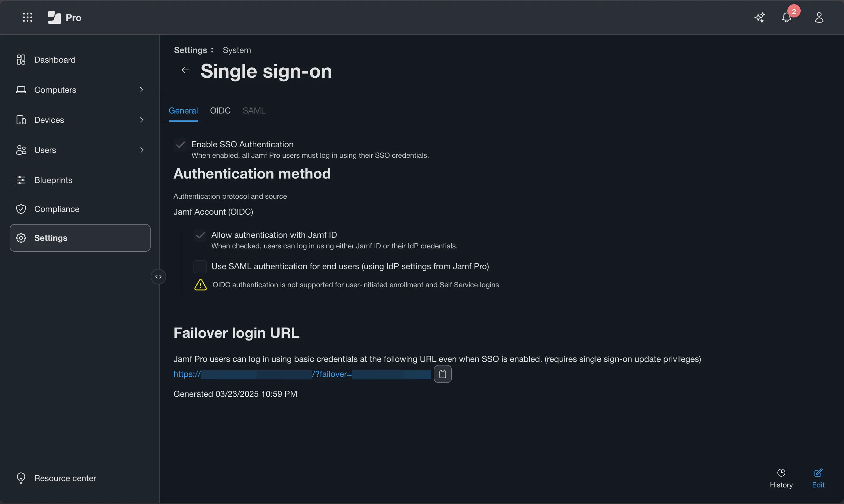Click the Computers label in sidebar
Screen dimensions: 844x504
(x=55, y=90)
